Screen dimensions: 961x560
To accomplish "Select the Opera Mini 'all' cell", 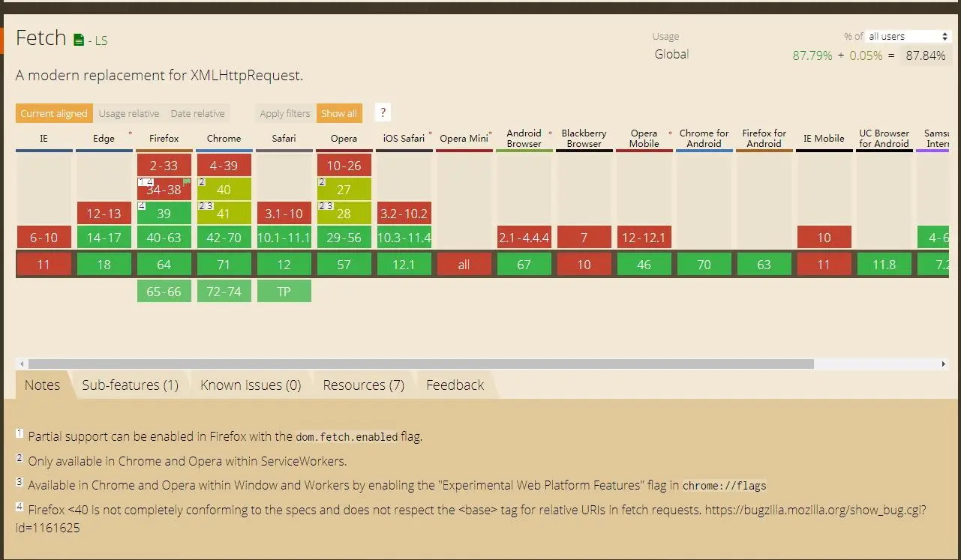I will coord(464,264).
